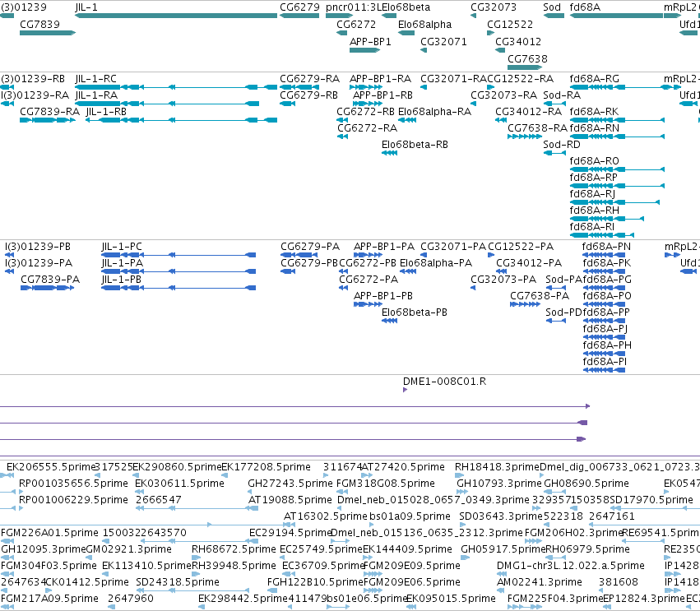Click protein JIL-1-PB
Image resolution: width=700 pixels, height=611 pixels.
[122, 280]
